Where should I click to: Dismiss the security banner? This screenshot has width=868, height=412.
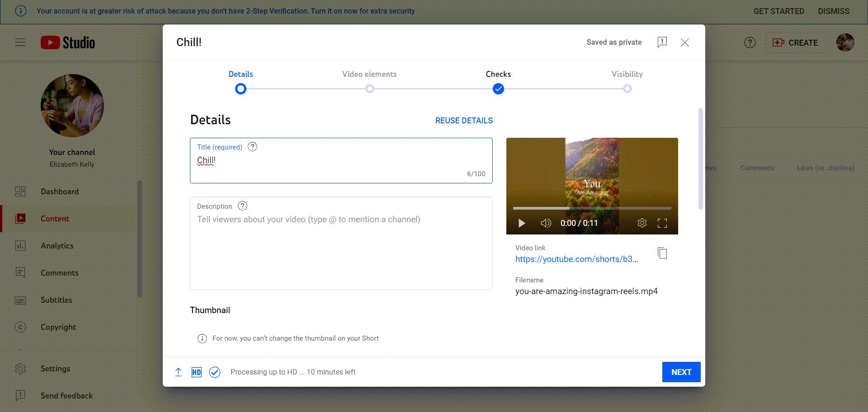(x=834, y=11)
